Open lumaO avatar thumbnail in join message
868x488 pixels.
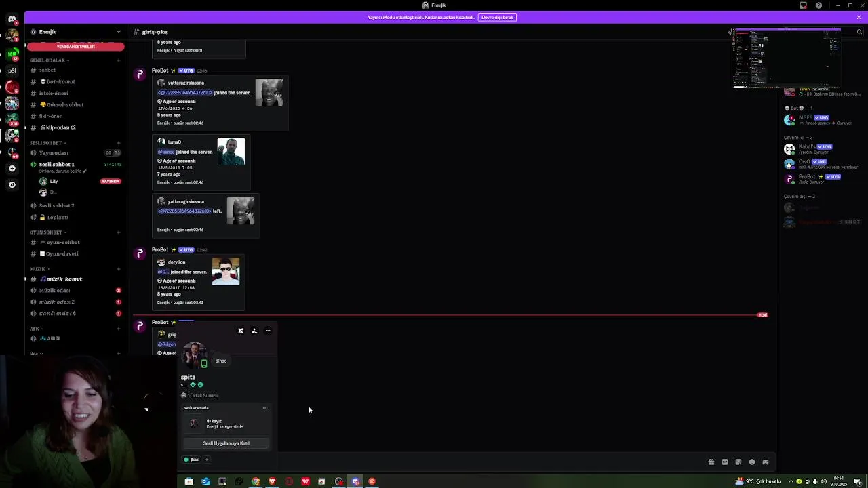coord(231,152)
